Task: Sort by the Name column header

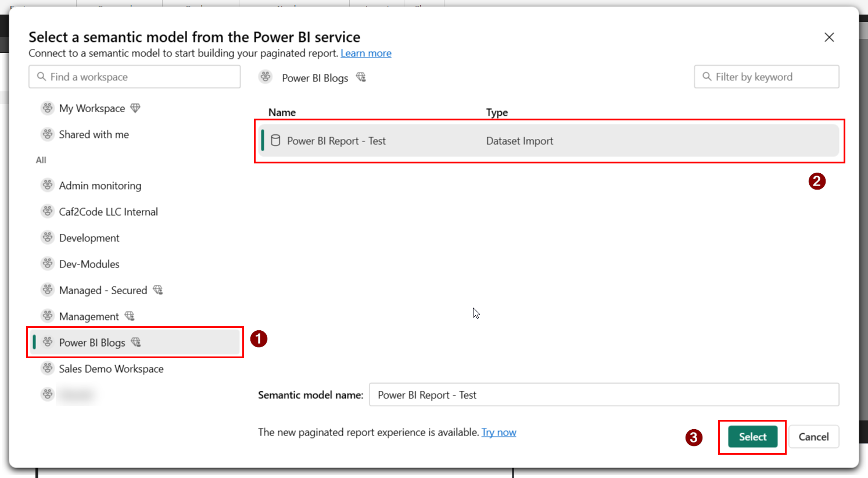Action: coord(282,112)
